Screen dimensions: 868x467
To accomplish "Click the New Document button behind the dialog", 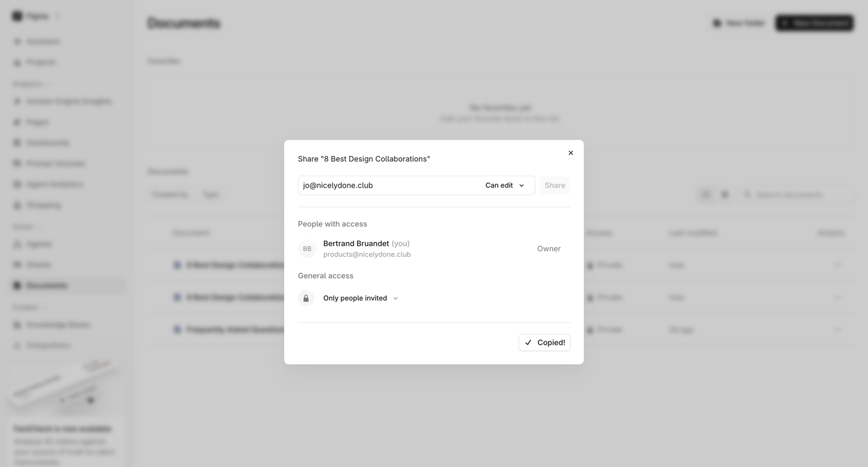I will coord(814,23).
